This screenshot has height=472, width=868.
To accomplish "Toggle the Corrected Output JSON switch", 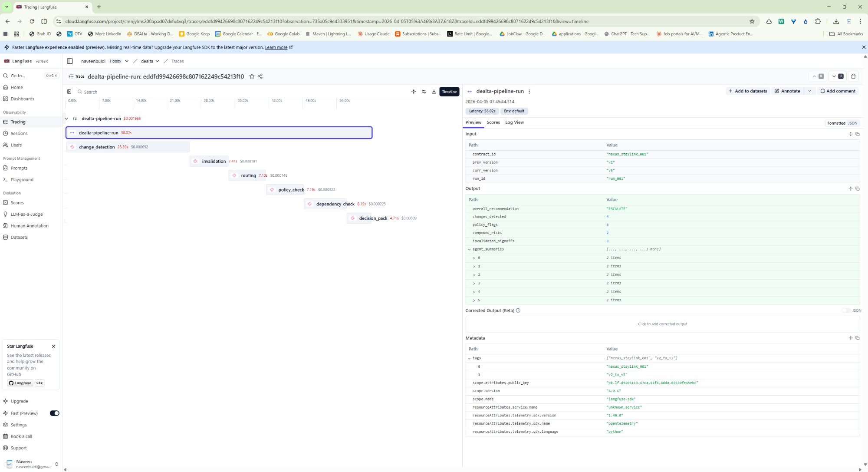I will tap(846, 310).
